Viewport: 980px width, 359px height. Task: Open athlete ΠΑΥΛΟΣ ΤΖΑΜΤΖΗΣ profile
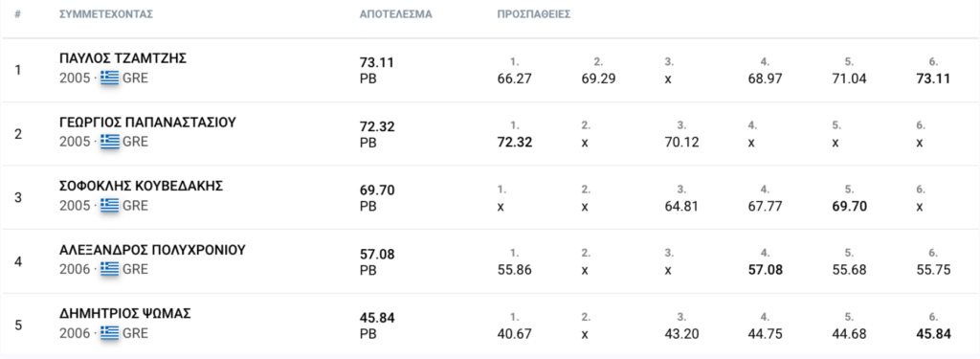(x=123, y=58)
